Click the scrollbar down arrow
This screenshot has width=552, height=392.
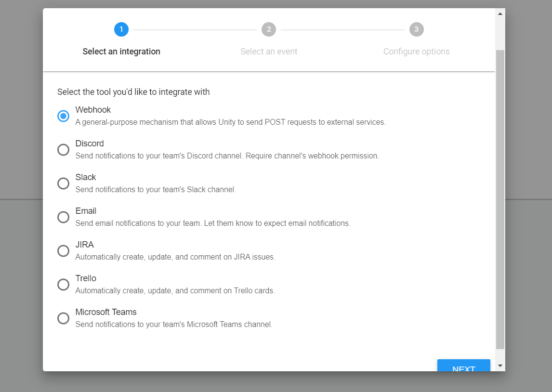[500, 366]
